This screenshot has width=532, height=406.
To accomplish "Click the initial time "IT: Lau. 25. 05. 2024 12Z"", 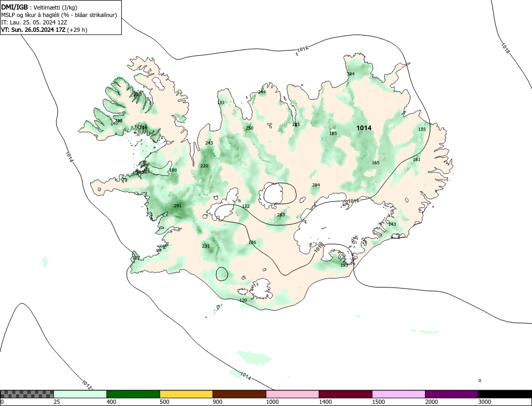I will pos(34,22).
